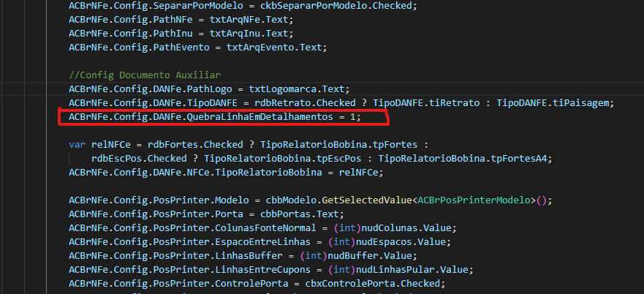644x294 pixels.
Task: Click relNFCe at end of assignment line
Action: point(359,173)
